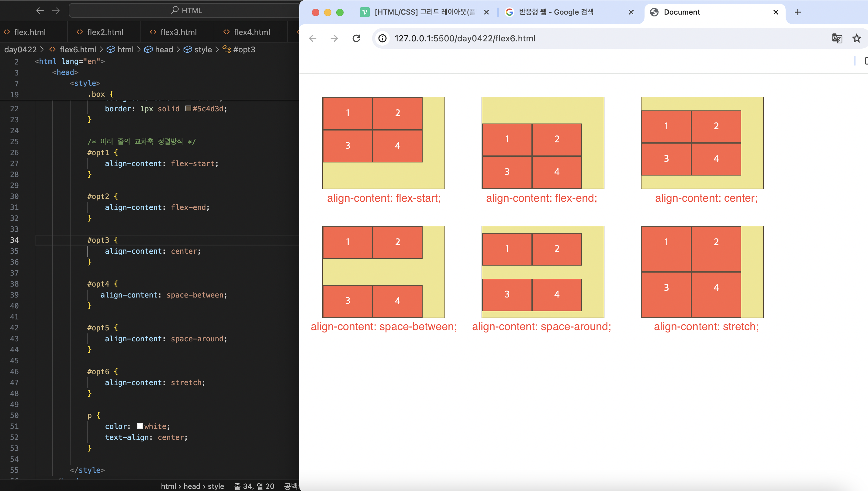Click the site information icon in address bar
The width and height of the screenshot is (868, 491).
(382, 38)
